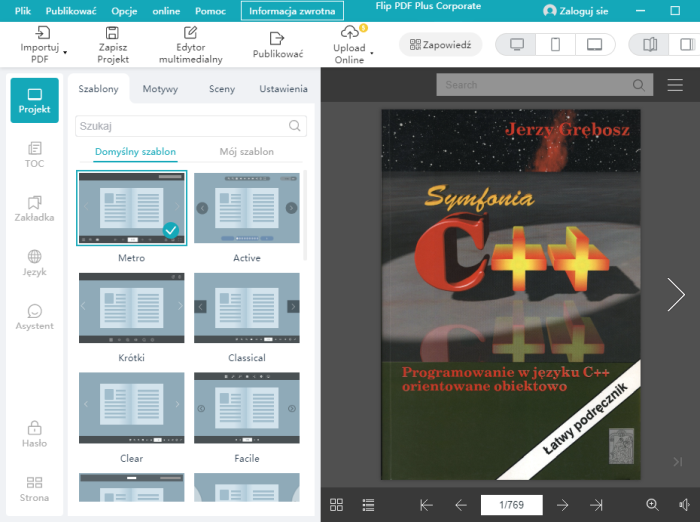Click the Upload Online cloud icon
Screen dimensions: 700x522
click(350, 32)
